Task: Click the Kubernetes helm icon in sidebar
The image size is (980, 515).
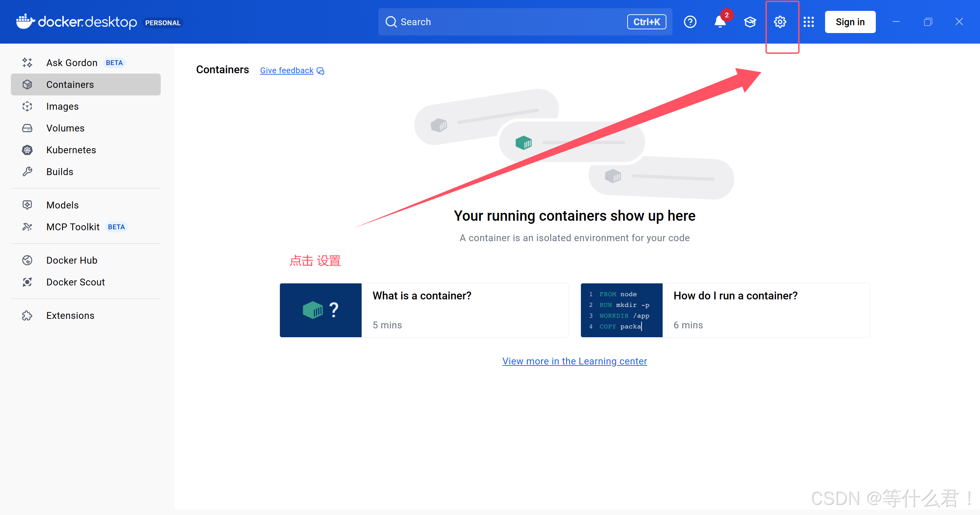Action: (27, 150)
